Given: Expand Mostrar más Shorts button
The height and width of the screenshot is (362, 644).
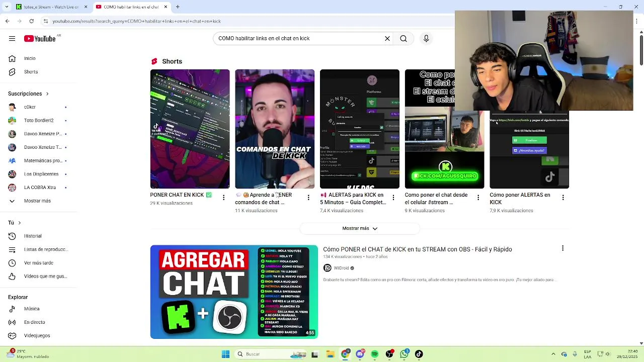Looking at the screenshot, I should point(360,228).
